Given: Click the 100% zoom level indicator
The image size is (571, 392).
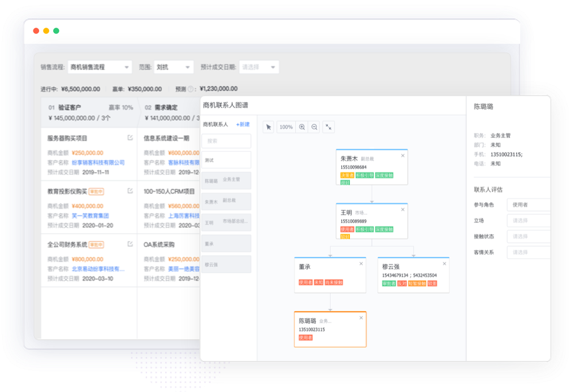Looking at the screenshot, I should pos(286,127).
